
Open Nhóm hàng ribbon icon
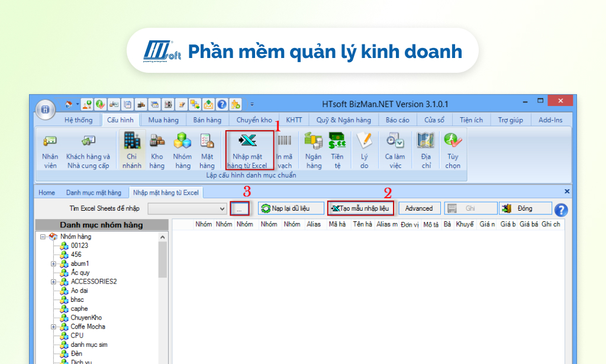click(x=182, y=151)
